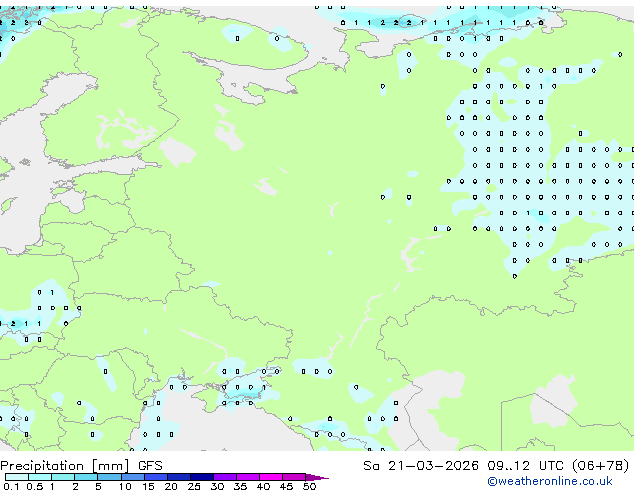Pick the 10–15 mm legend swatch

click(132, 477)
